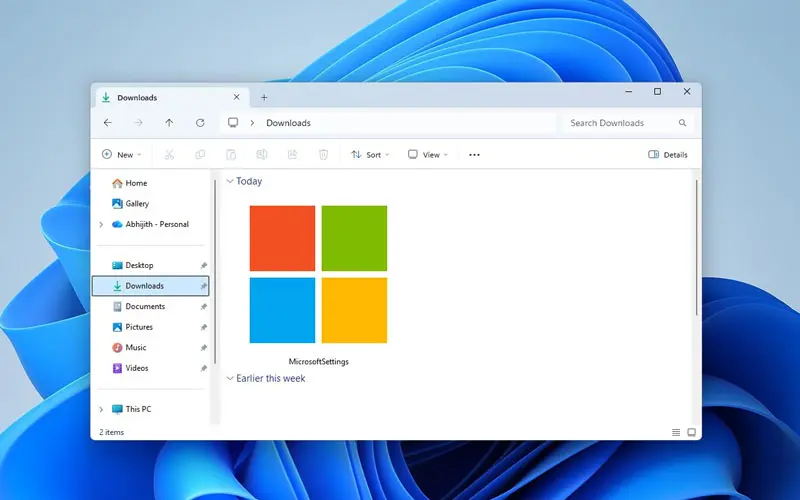Click Downloads in the address bar
This screenshot has height=500, width=800.
[288, 123]
